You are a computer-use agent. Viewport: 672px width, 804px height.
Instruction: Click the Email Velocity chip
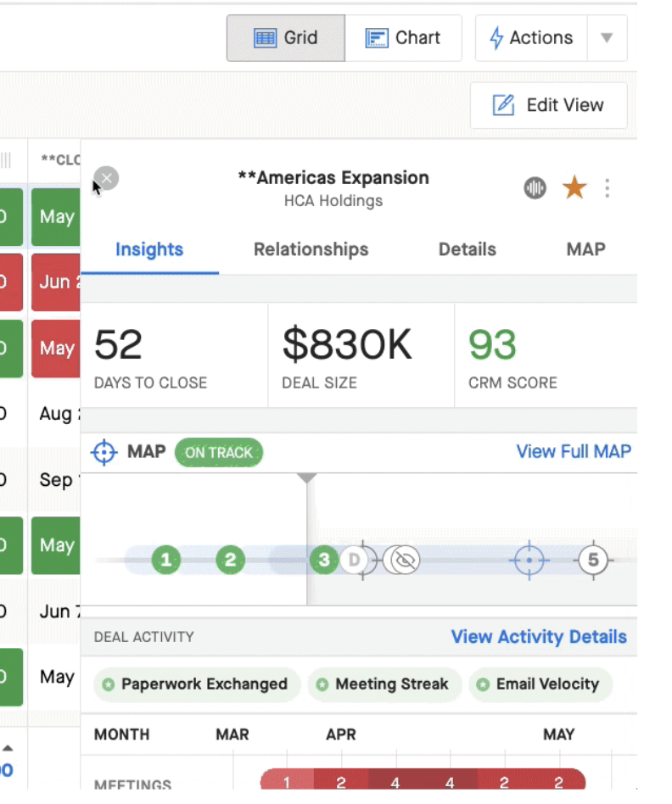[540, 684]
